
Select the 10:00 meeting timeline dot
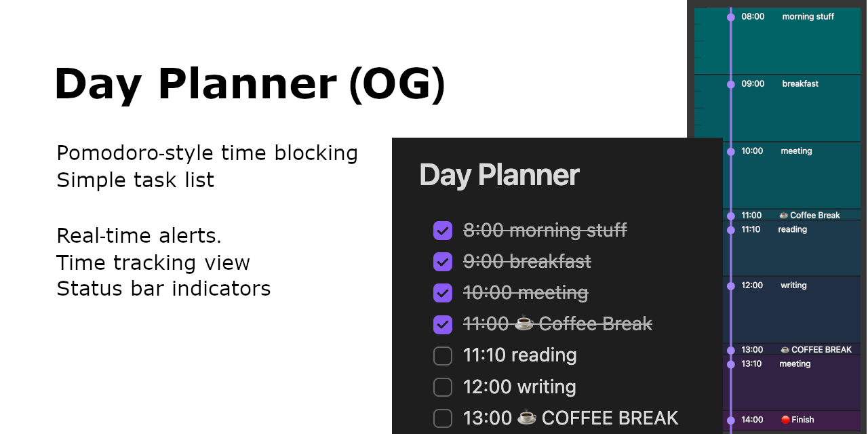click(x=730, y=152)
